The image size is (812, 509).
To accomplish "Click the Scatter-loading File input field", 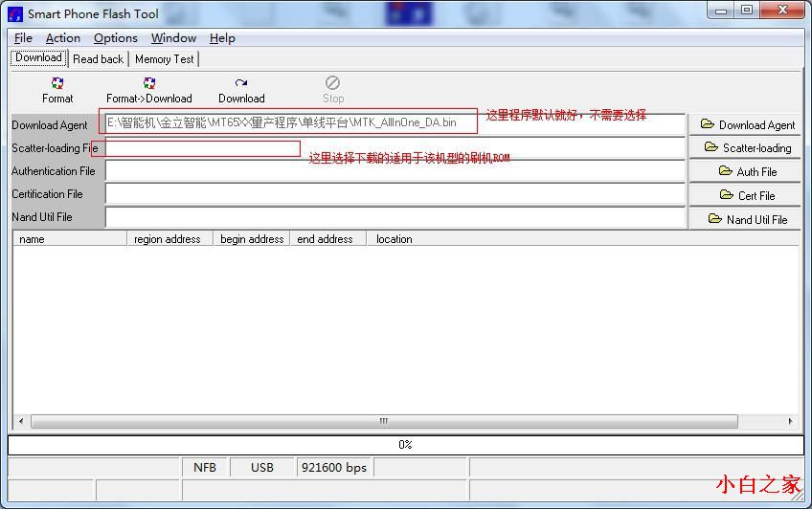I will [395, 148].
